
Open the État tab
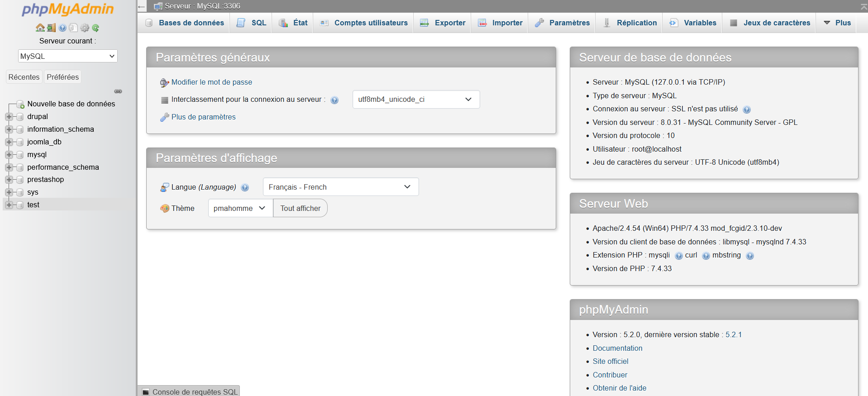(293, 23)
